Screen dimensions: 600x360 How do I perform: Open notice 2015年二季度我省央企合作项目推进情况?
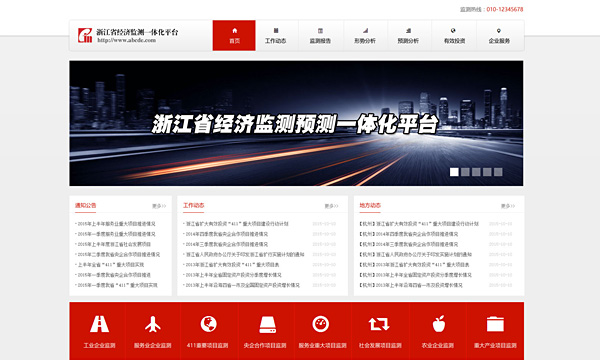[x=119, y=254]
